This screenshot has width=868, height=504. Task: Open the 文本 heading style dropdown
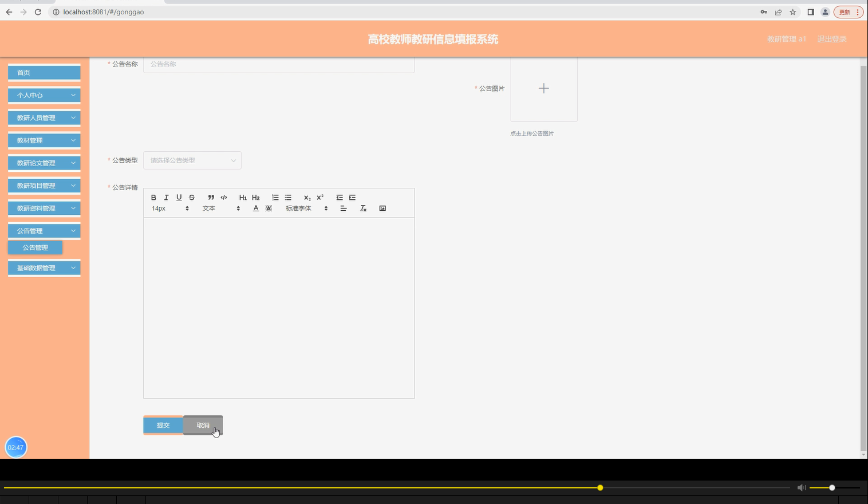(x=221, y=208)
